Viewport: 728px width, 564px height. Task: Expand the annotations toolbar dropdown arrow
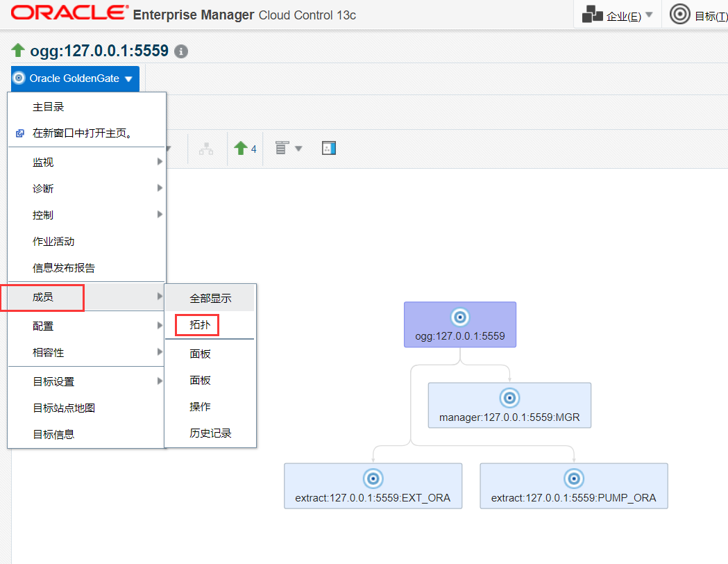tap(298, 149)
